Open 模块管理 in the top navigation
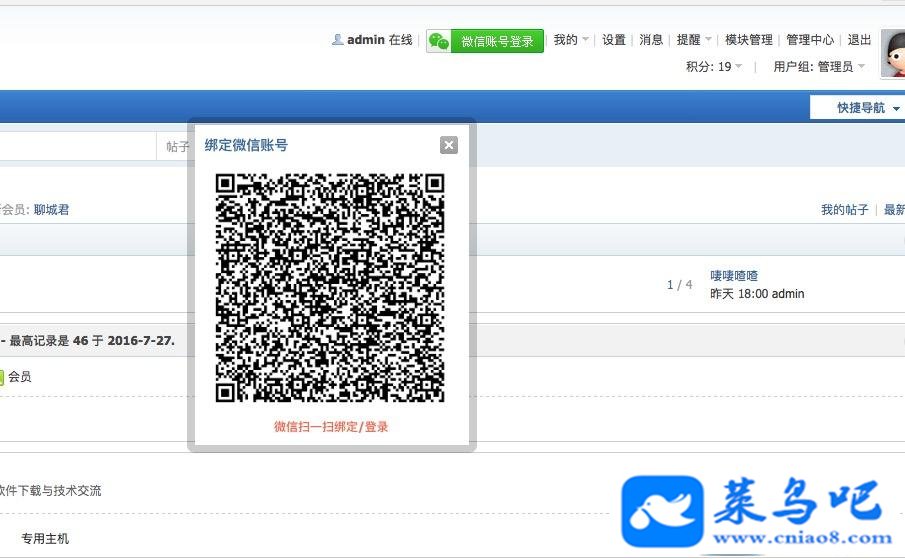Image resolution: width=905 pixels, height=559 pixels. click(749, 40)
